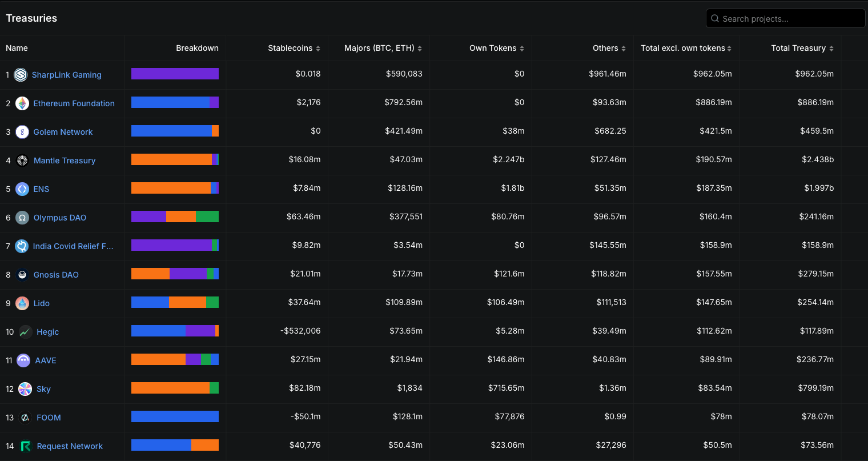This screenshot has width=868, height=461.
Task: Click Lido's blue breakdown bar segment
Action: point(150,302)
